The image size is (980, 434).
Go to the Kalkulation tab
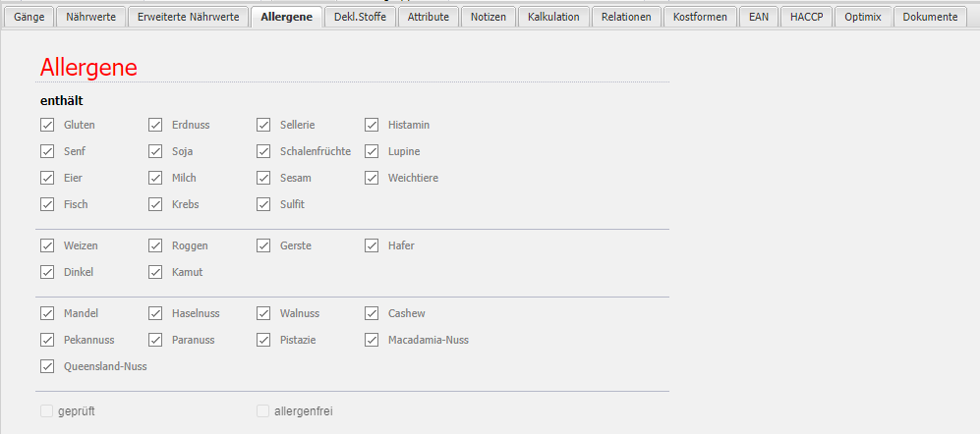[x=553, y=17]
